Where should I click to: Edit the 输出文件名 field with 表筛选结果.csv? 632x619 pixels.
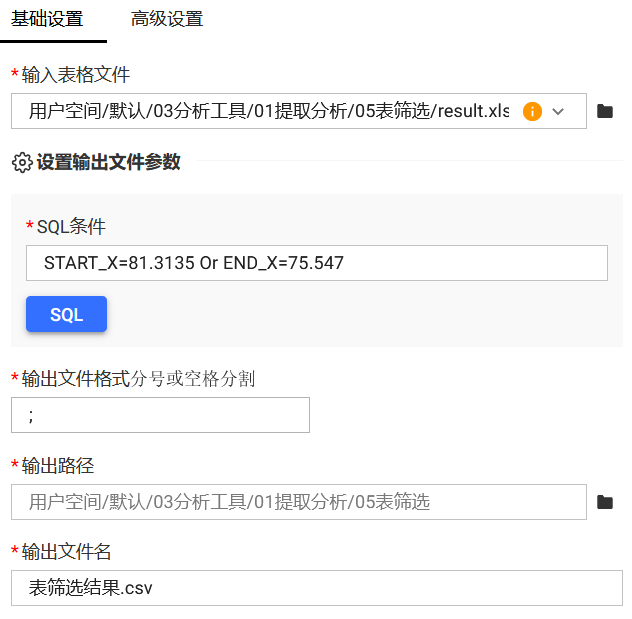coord(316,588)
